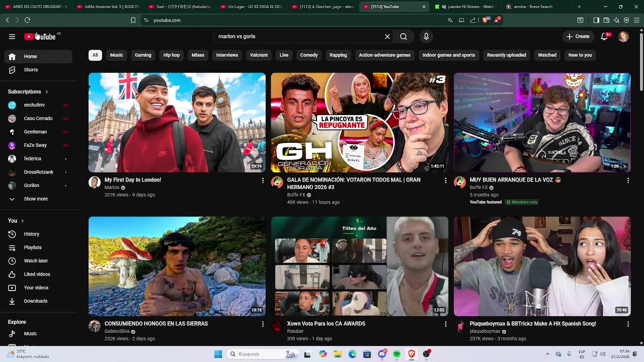Open the GabinoSilva channel name link
This screenshot has height=362, width=644.
point(117,331)
